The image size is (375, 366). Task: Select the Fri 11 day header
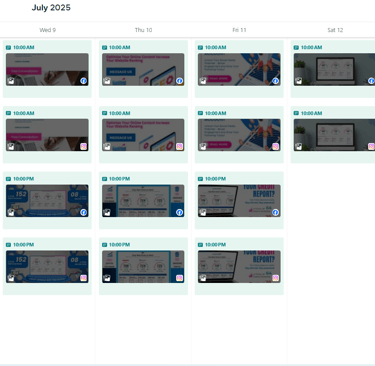pyautogui.click(x=239, y=30)
